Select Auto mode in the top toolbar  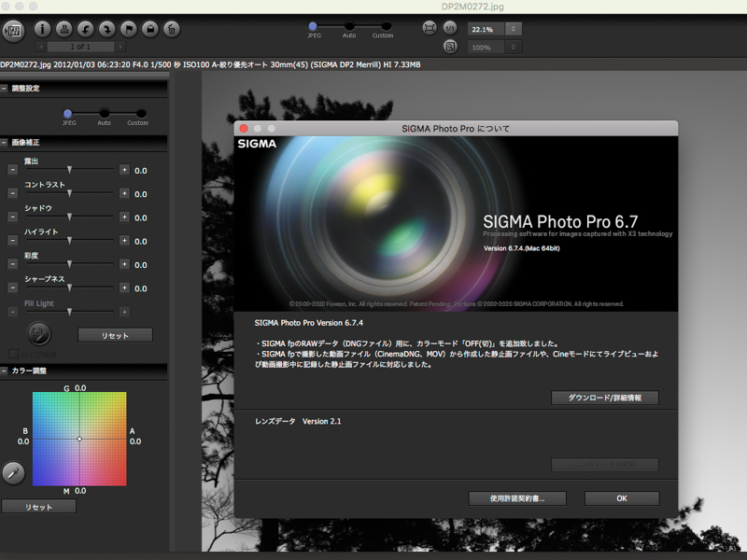click(349, 26)
